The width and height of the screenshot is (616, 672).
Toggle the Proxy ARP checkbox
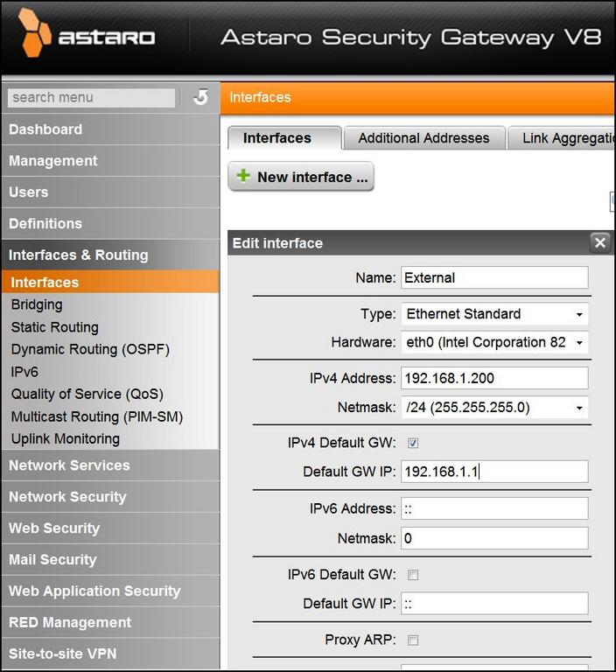[413, 640]
